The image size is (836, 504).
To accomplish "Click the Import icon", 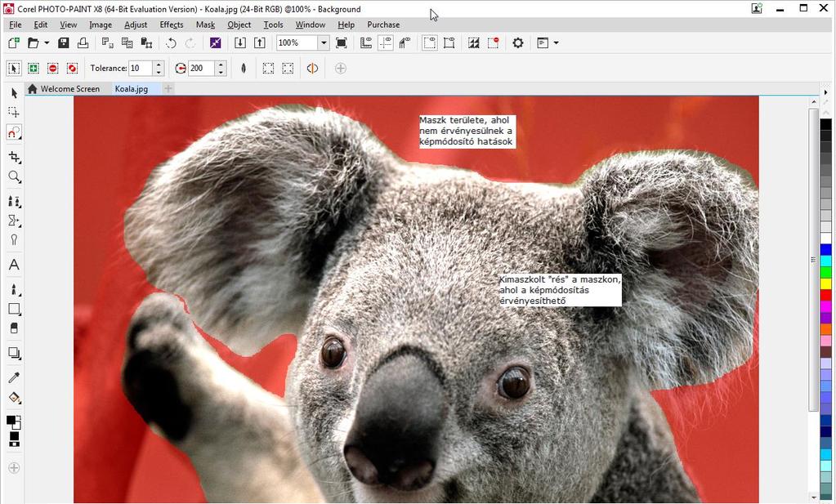I will click(240, 42).
